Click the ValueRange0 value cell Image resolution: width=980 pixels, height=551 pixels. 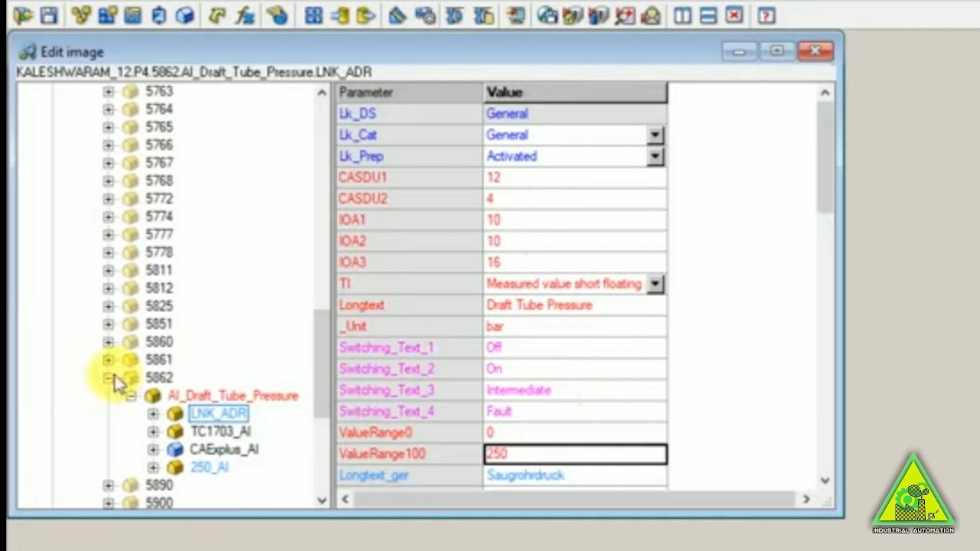[x=575, y=432]
